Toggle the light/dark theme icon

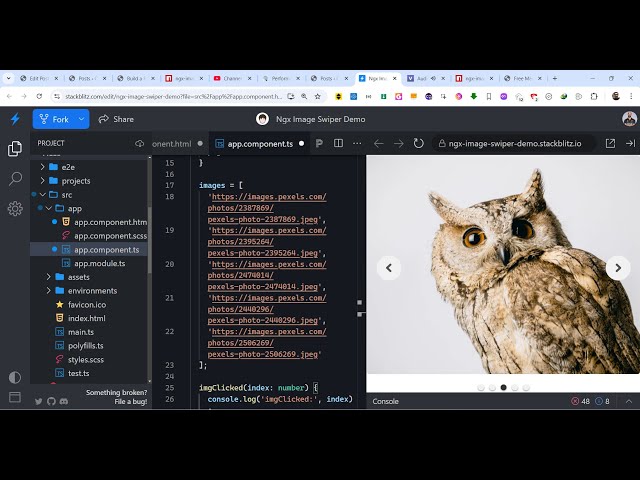pyautogui.click(x=15, y=377)
